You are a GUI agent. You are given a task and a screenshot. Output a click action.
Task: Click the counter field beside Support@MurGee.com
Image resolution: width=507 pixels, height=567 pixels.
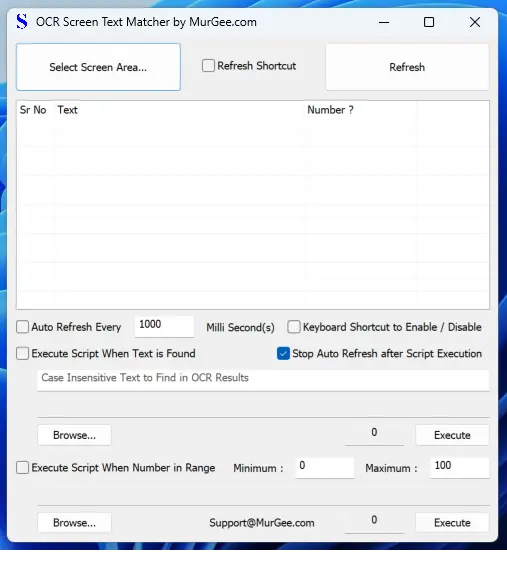tap(374, 523)
